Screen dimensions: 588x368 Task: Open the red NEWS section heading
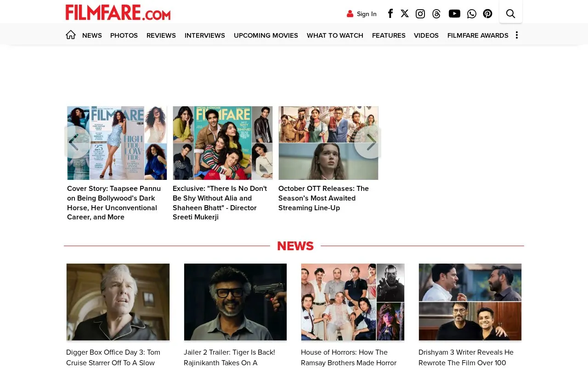tap(295, 246)
